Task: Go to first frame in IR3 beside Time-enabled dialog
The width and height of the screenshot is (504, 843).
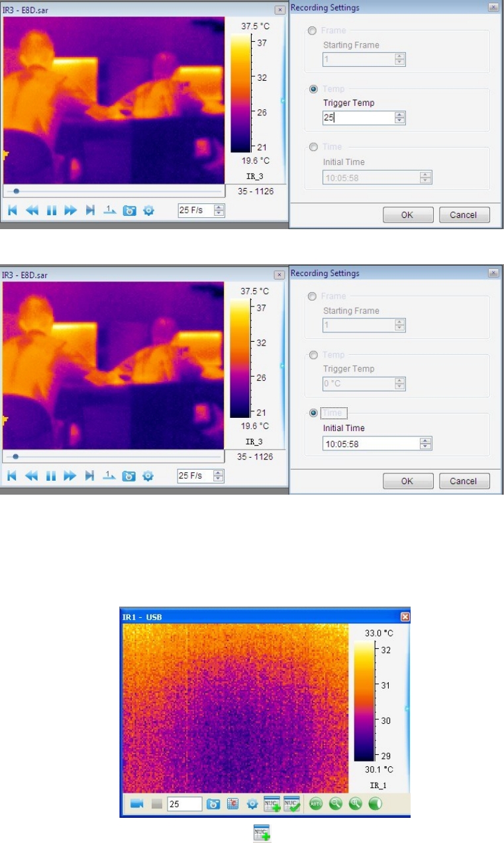Action: [x=12, y=475]
